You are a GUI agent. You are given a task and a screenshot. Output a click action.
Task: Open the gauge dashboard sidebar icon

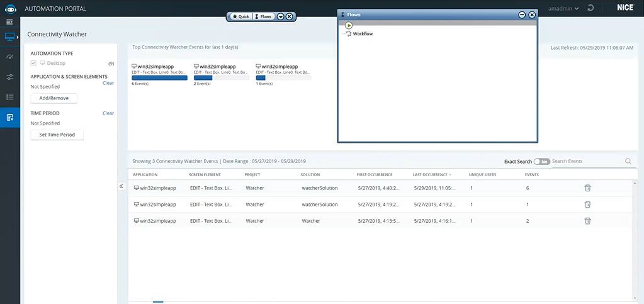pyautogui.click(x=9, y=57)
